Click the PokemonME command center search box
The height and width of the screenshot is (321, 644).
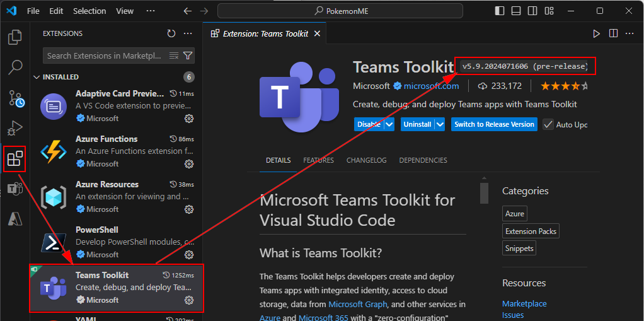pyautogui.click(x=340, y=11)
